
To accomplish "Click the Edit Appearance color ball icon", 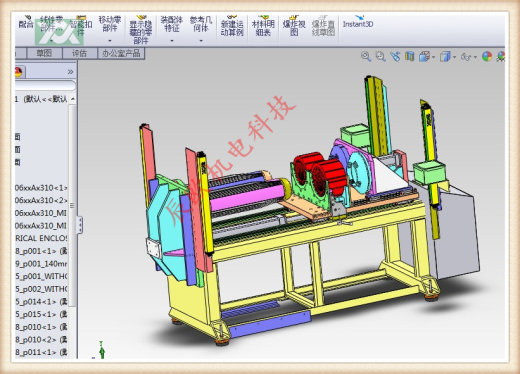I will (487, 56).
